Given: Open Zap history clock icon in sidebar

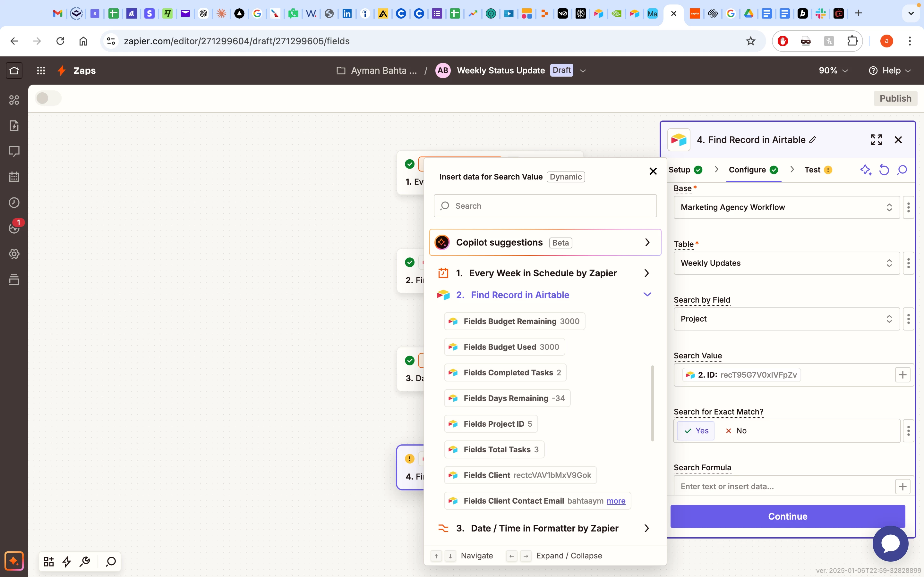Looking at the screenshot, I should [x=14, y=203].
